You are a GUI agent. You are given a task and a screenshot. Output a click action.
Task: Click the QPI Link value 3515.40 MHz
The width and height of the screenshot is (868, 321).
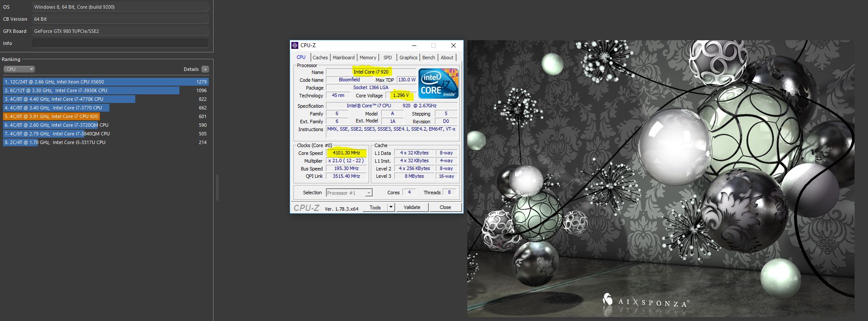[346, 176]
